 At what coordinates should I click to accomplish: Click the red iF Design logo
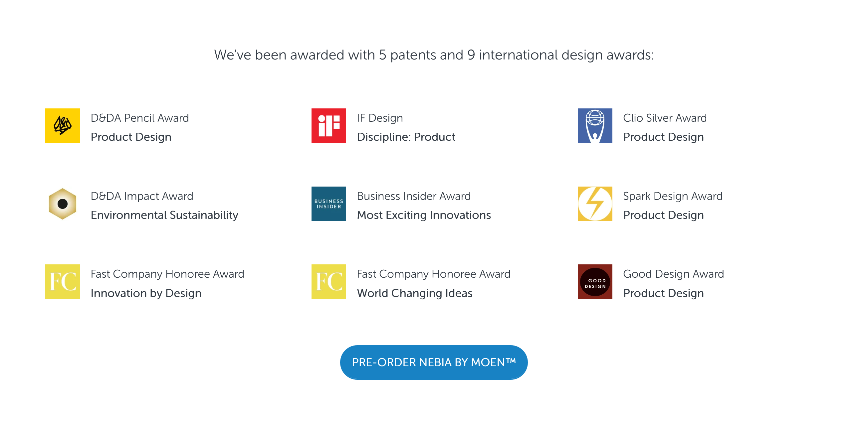pos(328,126)
